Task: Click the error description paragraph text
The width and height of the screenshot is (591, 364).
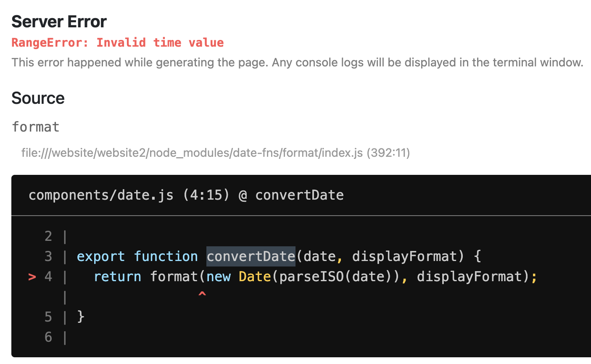Action: click(x=298, y=63)
